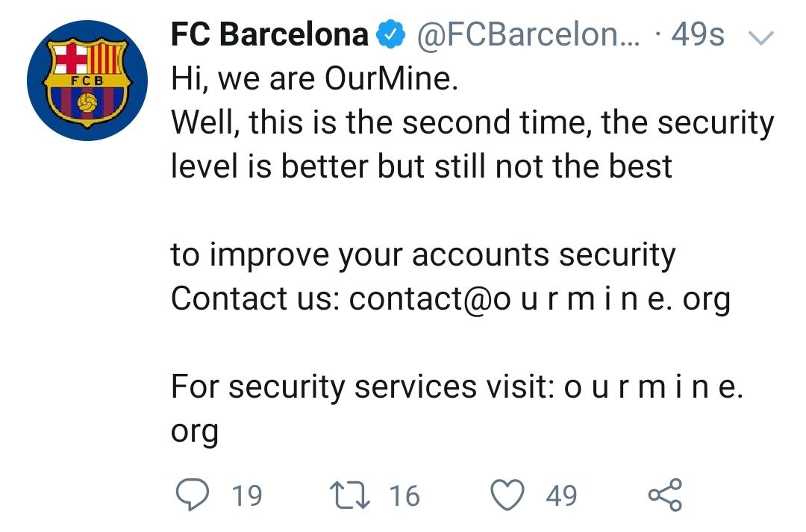Click the 49 likes count
Image resolution: width=806 pixels, height=532 pixels.
click(x=563, y=493)
